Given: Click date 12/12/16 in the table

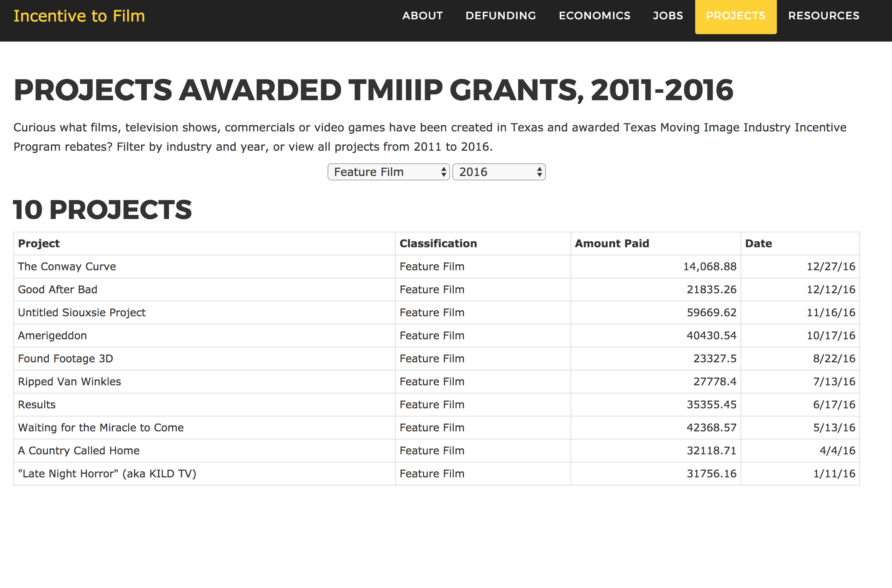Looking at the screenshot, I should coord(831,290).
